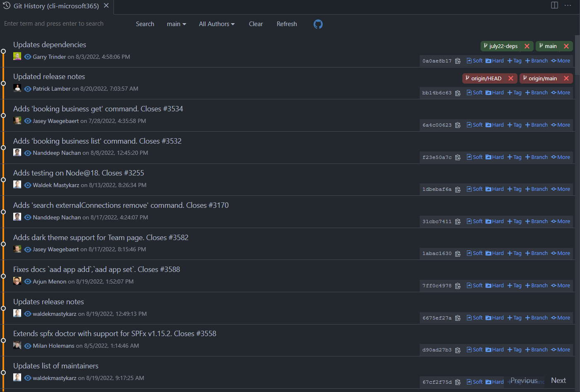
Task: Remove the origin/HEAD ref label
Action: [x=511, y=78]
